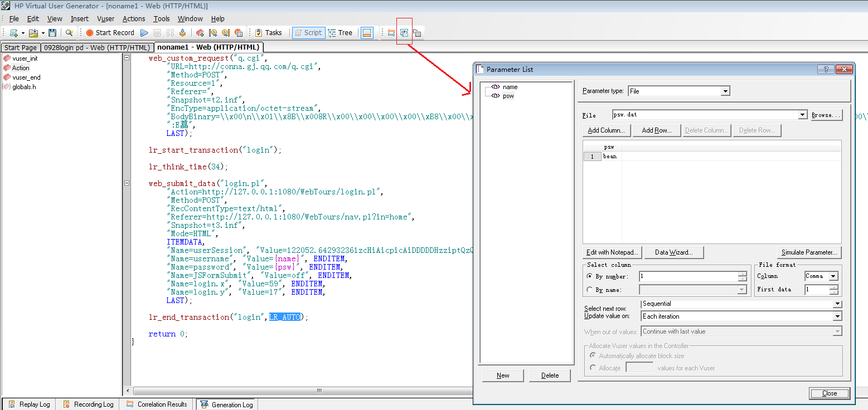Switch to the 0928login pd script tab
This screenshot has width=868, height=410.
coord(97,48)
